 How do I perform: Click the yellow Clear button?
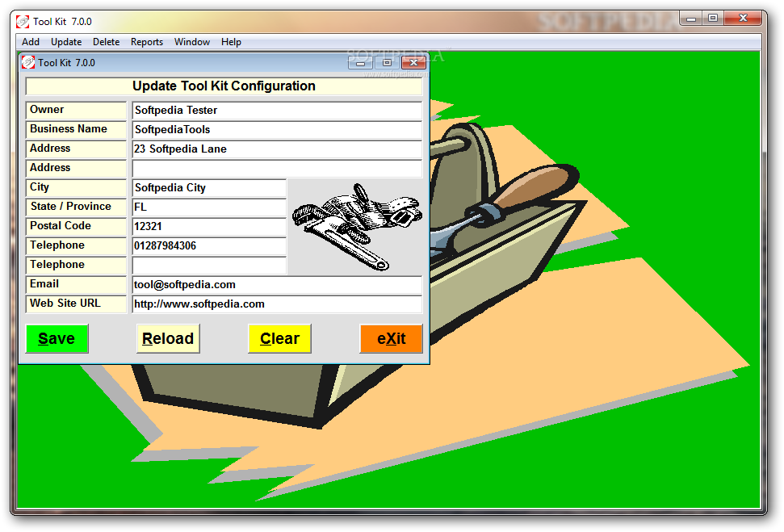tap(279, 338)
